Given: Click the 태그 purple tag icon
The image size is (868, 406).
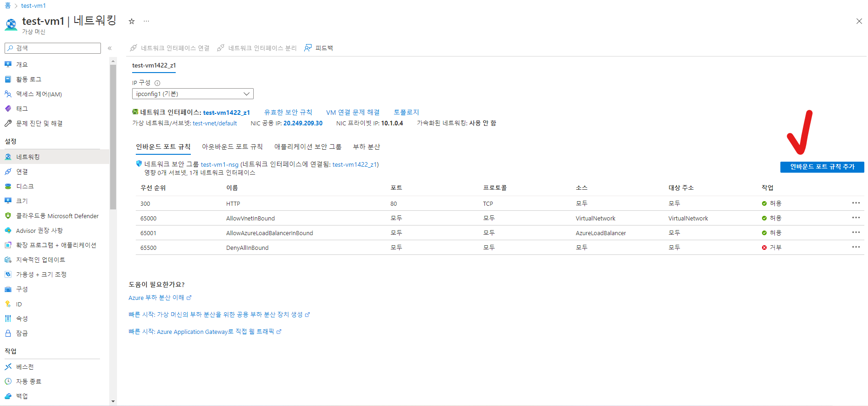Looking at the screenshot, I should (8, 108).
